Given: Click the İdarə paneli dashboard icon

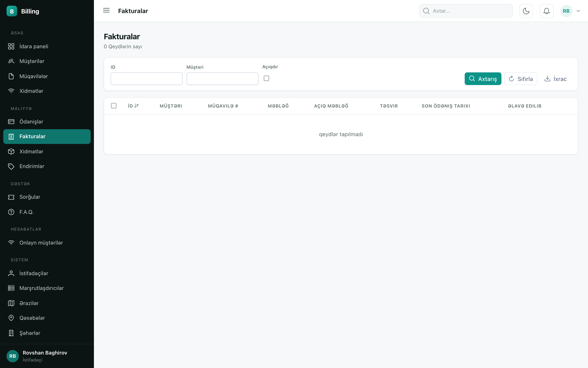Looking at the screenshot, I should click(x=11, y=46).
